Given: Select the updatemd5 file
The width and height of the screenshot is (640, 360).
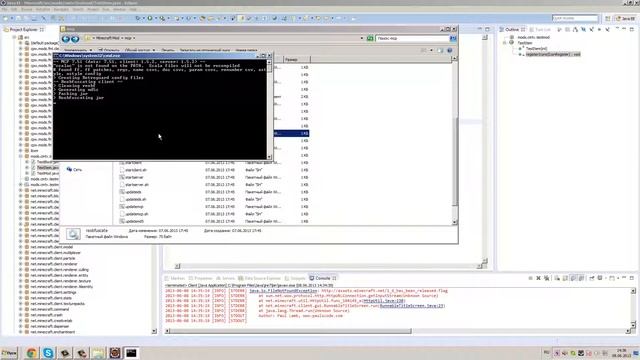Looking at the screenshot, I should point(135,221).
